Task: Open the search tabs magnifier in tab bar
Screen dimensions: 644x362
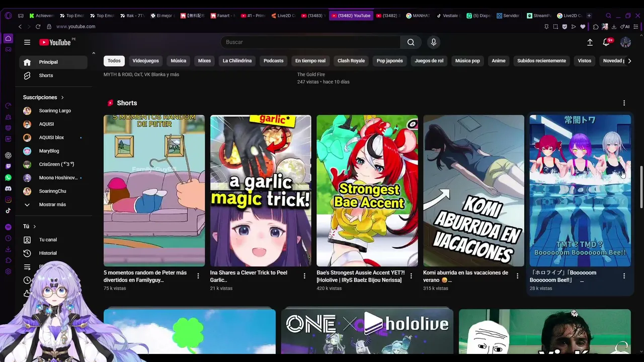Action: (x=608, y=16)
